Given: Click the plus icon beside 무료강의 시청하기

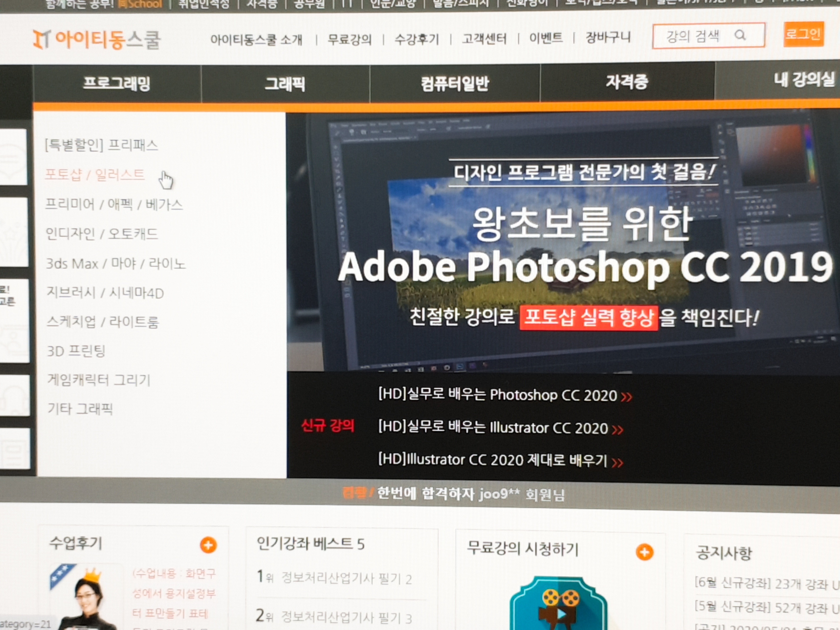Looking at the screenshot, I should [644, 552].
